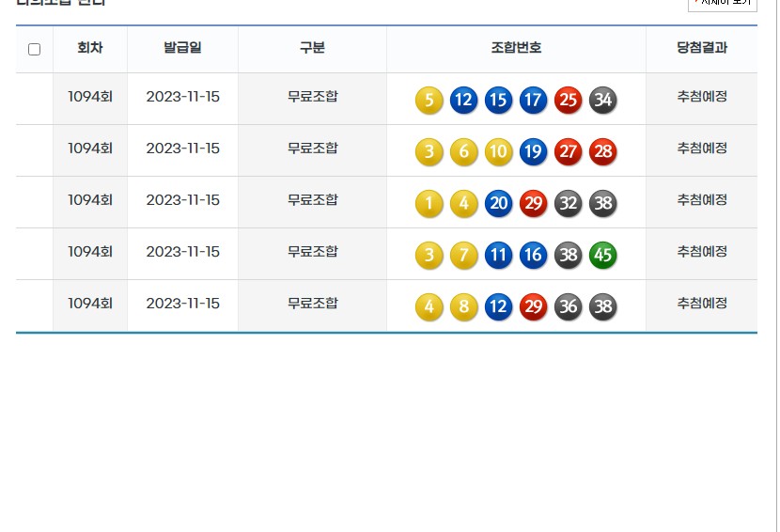Click the yellow number 1 ball
The image size is (780, 532).
click(x=429, y=203)
